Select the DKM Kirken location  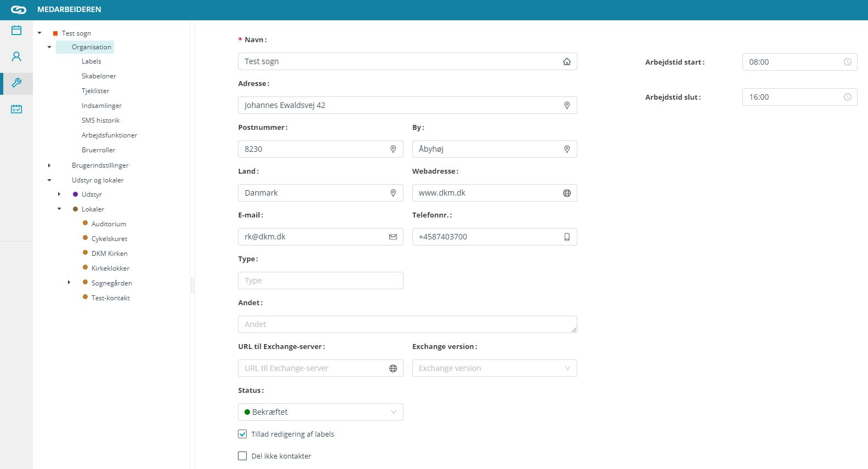109,254
